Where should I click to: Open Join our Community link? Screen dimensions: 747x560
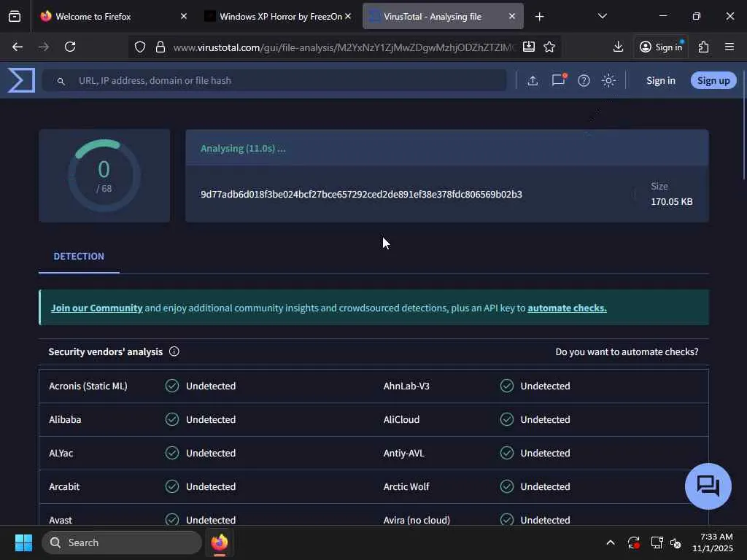97,308
